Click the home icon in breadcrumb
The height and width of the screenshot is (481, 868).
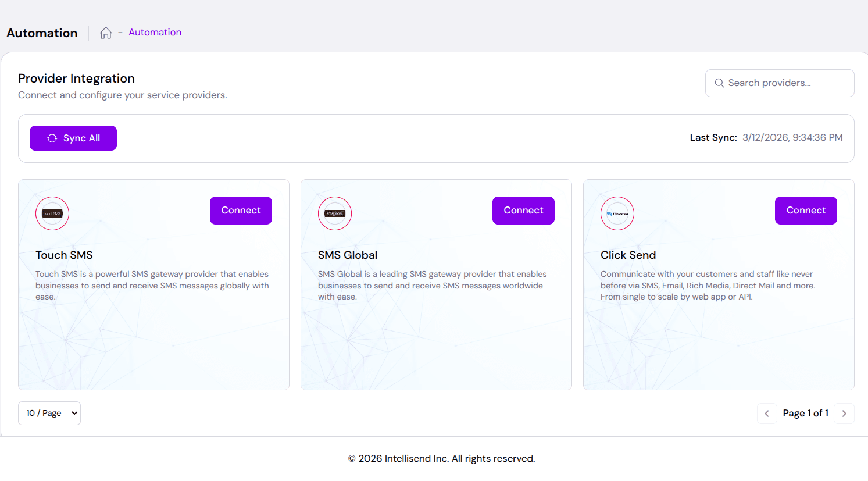(x=106, y=33)
